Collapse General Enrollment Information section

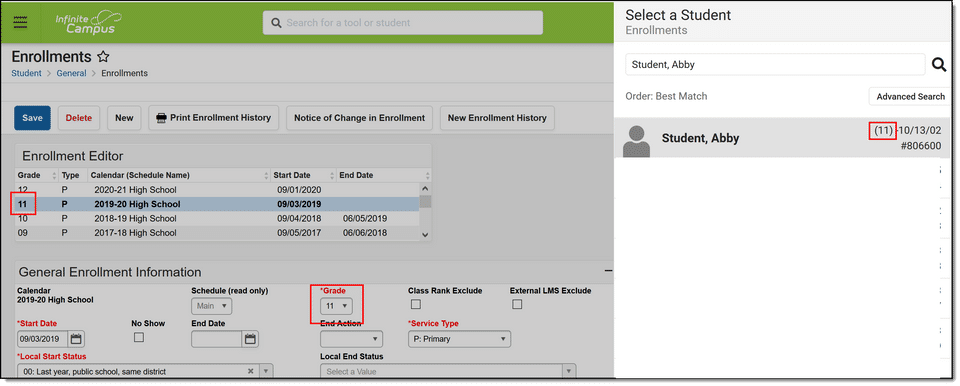pyautogui.click(x=608, y=271)
